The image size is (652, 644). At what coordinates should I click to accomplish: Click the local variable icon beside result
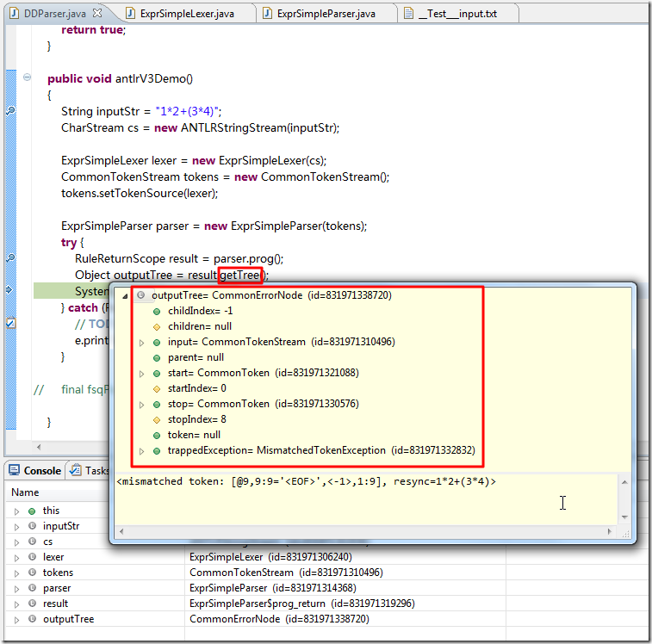(32, 603)
